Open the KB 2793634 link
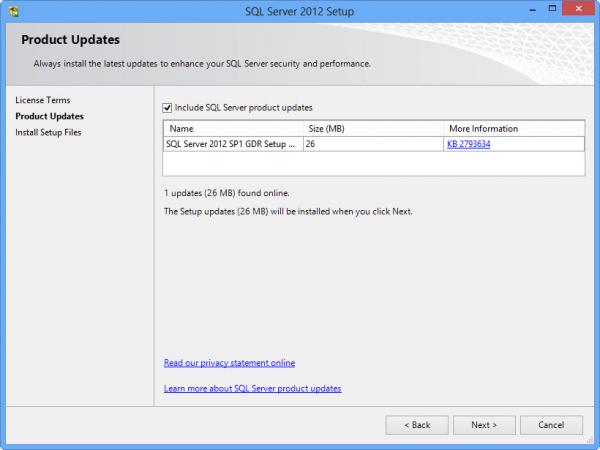 pos(468,144)
